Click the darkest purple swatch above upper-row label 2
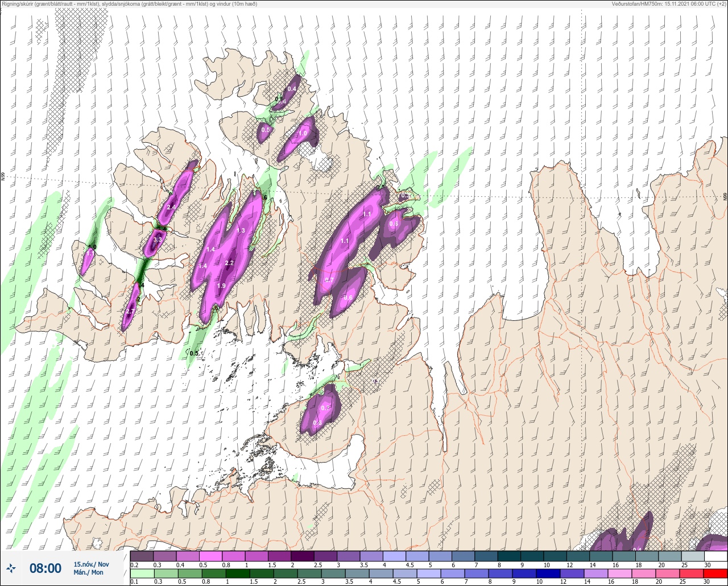Viewport: 728px width, 586px height. pyautogui.click(x=303, y=556)
